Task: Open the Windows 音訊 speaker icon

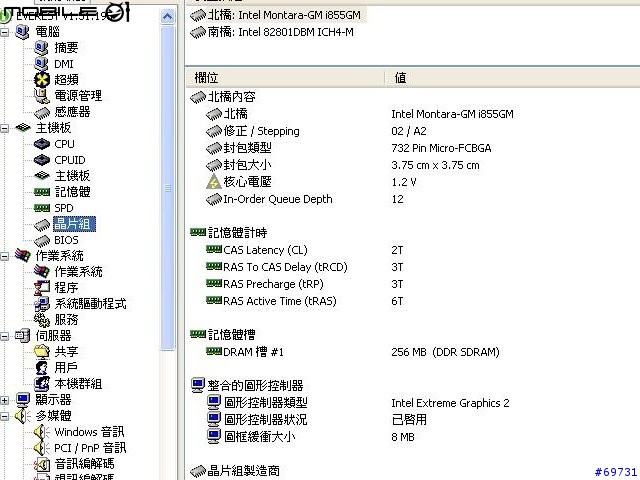Action: [42, 432]
